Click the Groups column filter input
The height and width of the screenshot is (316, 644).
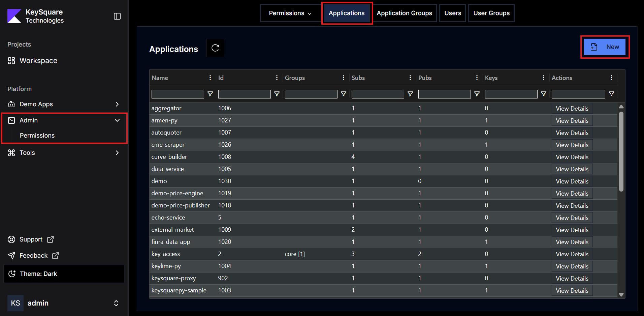coord(311,94)
